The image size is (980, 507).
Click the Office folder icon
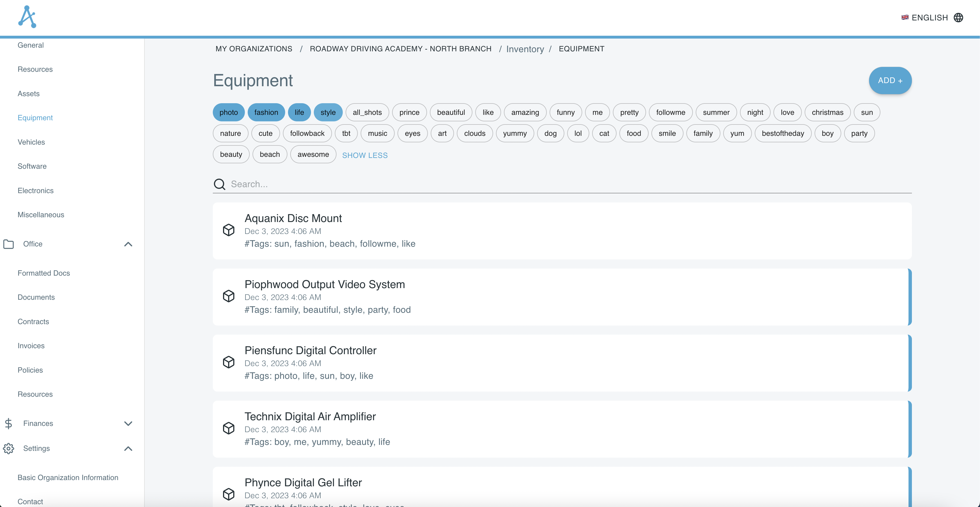click(x=8, y=244)
